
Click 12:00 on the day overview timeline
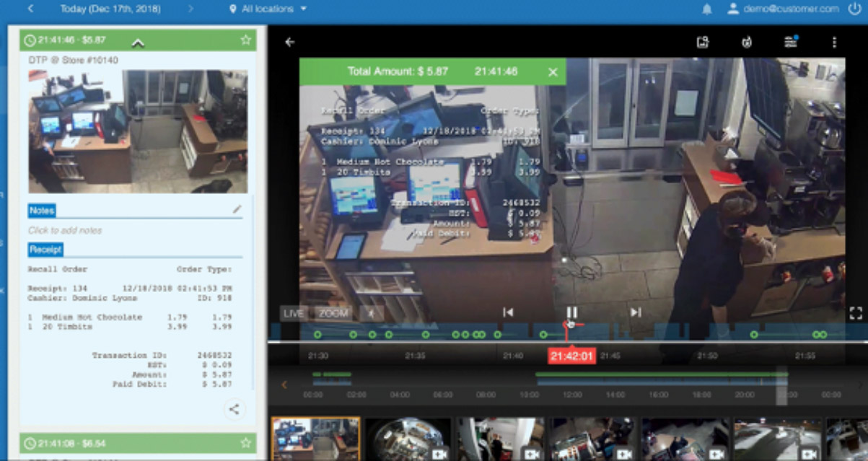[572, 395]
